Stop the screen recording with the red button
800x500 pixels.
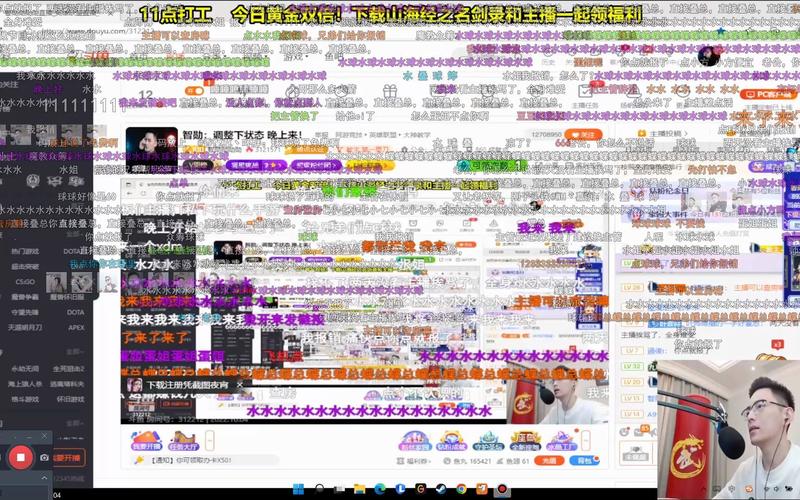(x=20, y=457)
